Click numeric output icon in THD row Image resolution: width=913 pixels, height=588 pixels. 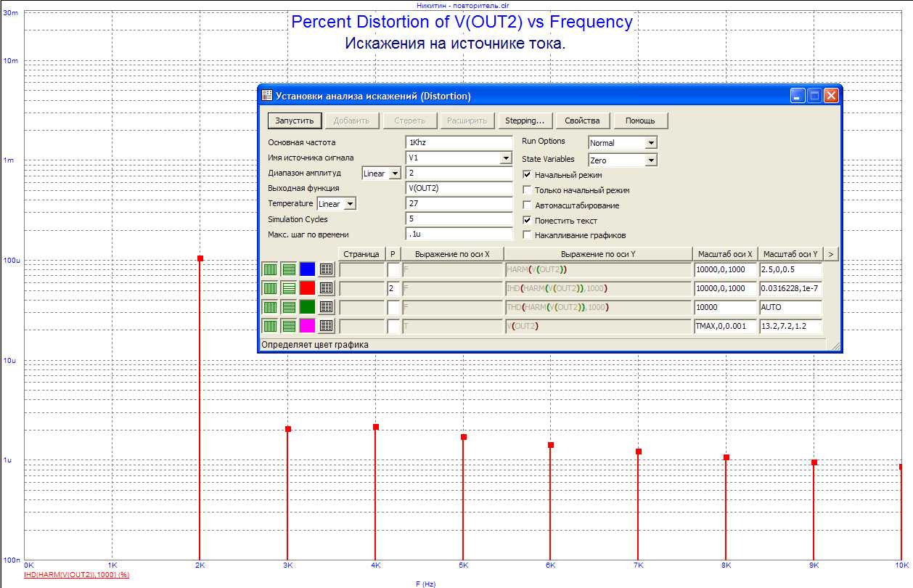327,307
